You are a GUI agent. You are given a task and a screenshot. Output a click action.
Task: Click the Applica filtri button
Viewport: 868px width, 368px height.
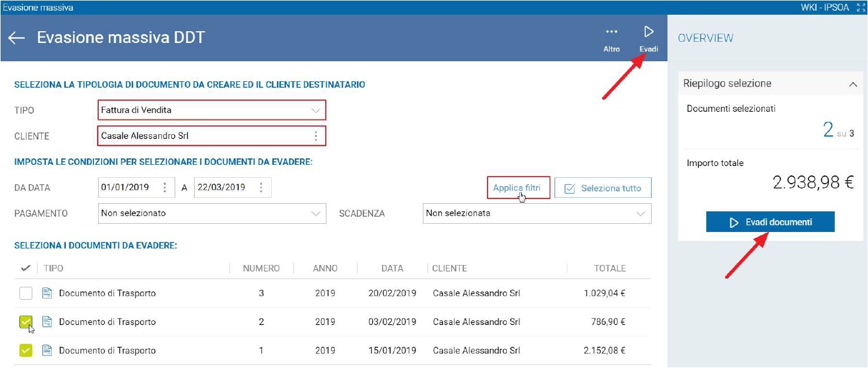pyautogui.click(x=518, y=188)
